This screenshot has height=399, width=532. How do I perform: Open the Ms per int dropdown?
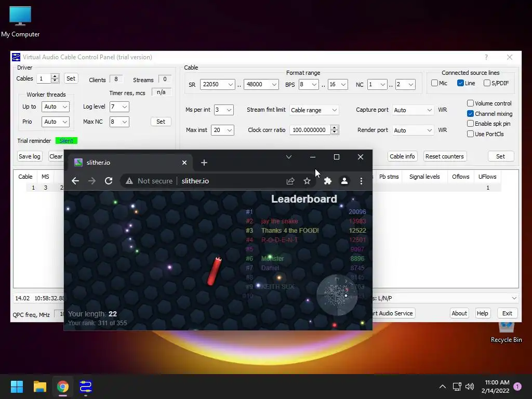click(223, 110)
